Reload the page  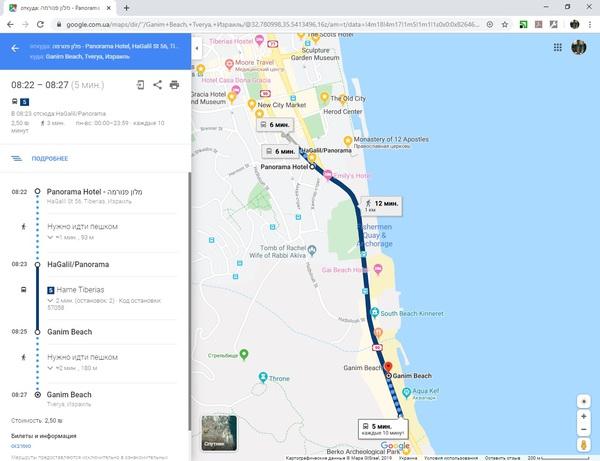tap(40, 24)
